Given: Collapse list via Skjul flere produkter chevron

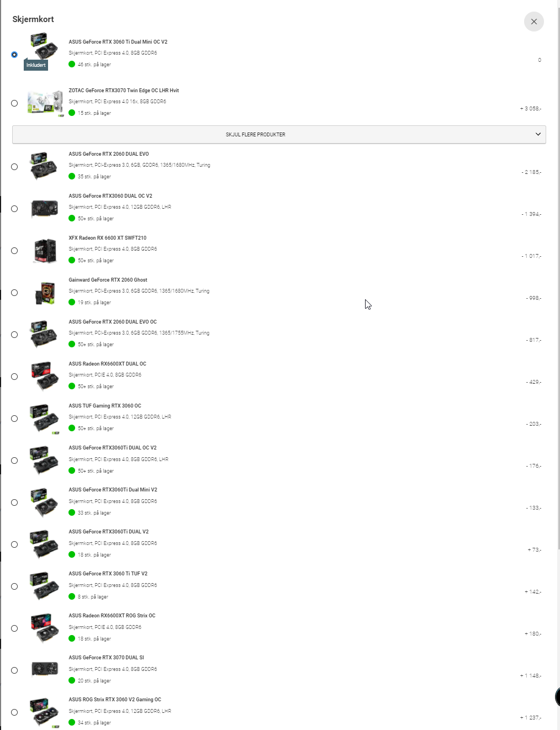Looking at the screenshot, I should tap(538, 134).
